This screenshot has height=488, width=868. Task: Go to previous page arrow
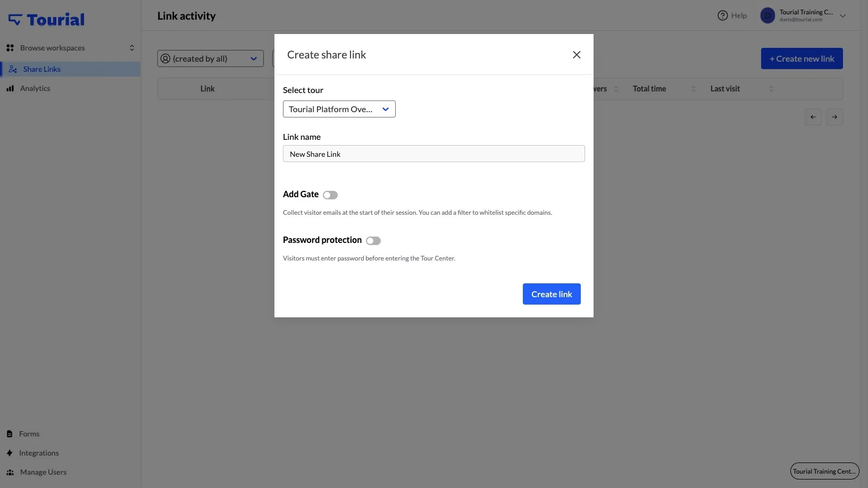[813, 117]
